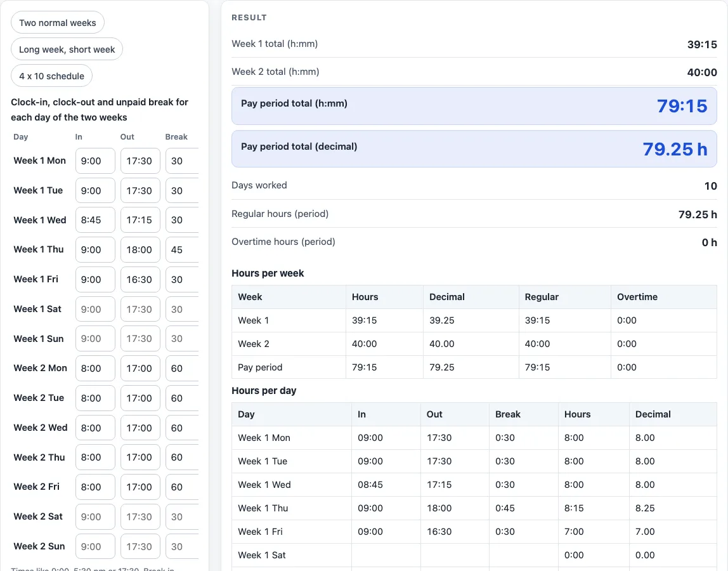The width and height of the screenshot is (728, 571).
Task: Click the Hours per day heading
Action: 264,391
